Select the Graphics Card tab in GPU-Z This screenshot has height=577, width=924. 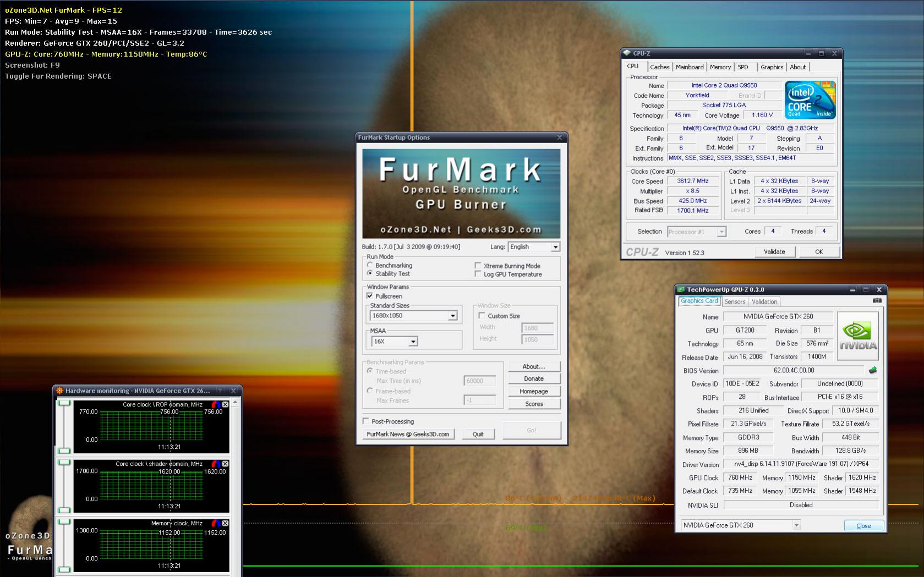[x=699, y=301]
